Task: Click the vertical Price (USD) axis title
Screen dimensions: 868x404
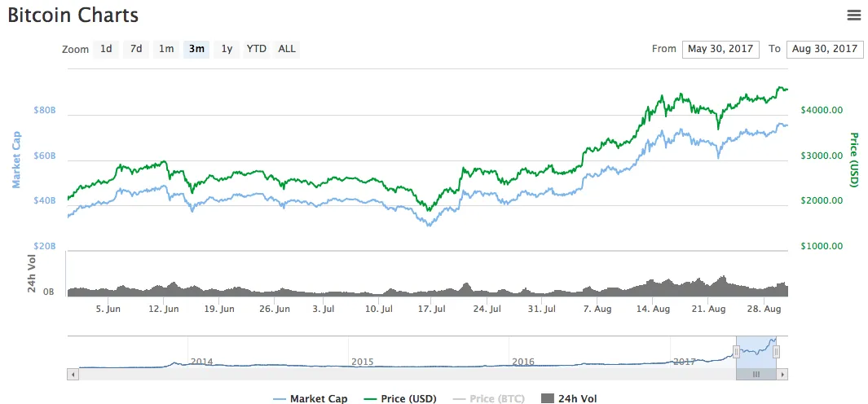Action: tap(853, 160)
